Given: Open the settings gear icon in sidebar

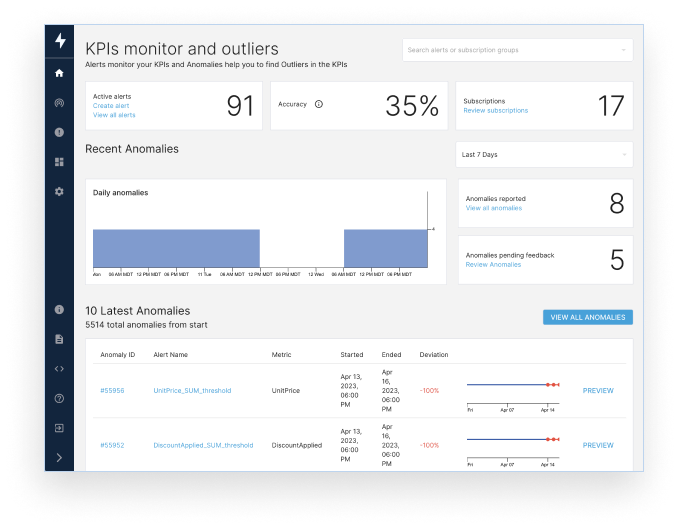Looking at the screenshot, I should coord(59,192).
